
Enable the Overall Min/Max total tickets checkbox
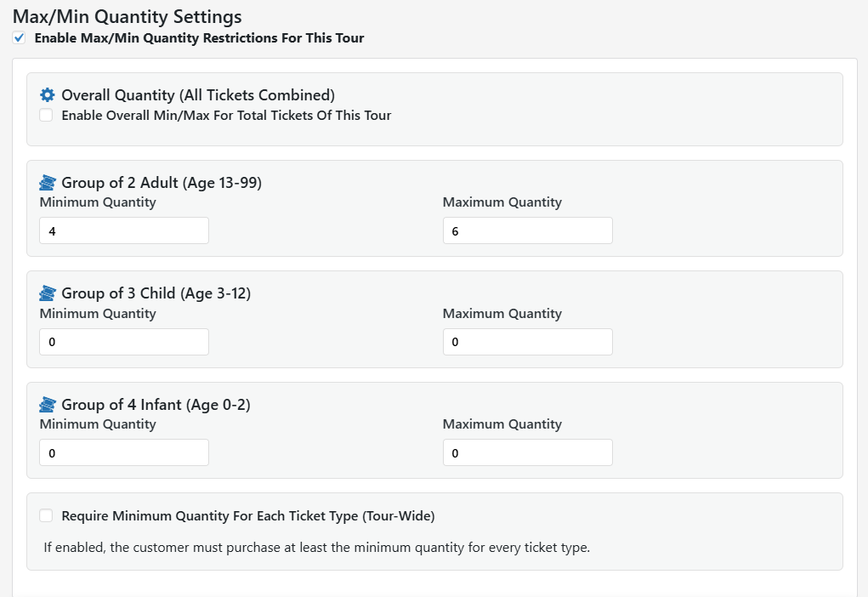46,116
